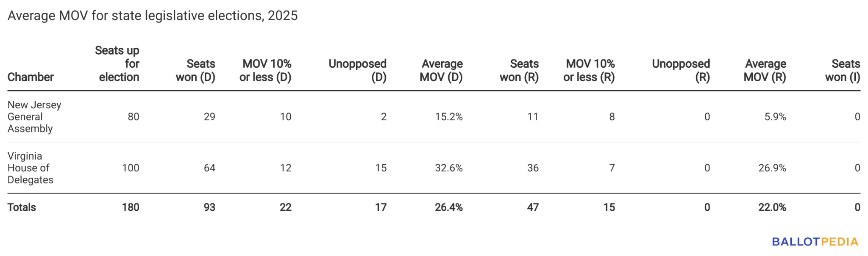Click the New Jersey General Assembly row label

(34, 117)
